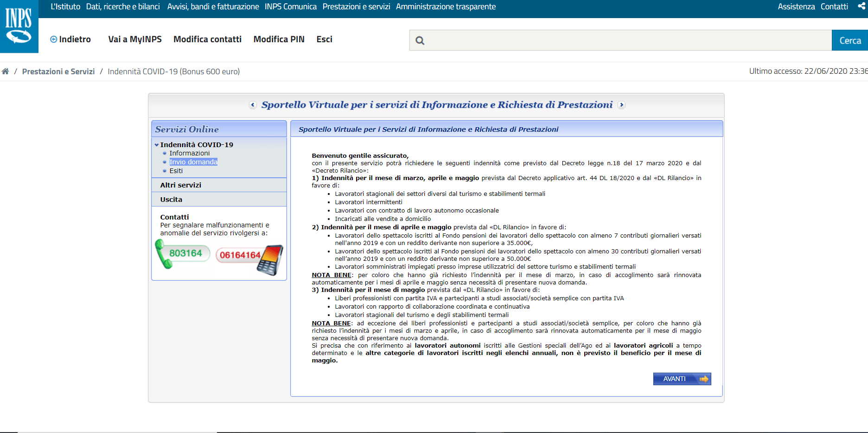
Task: Open Dati, ricerche e bilanci menu
Action: click(123, 6)
